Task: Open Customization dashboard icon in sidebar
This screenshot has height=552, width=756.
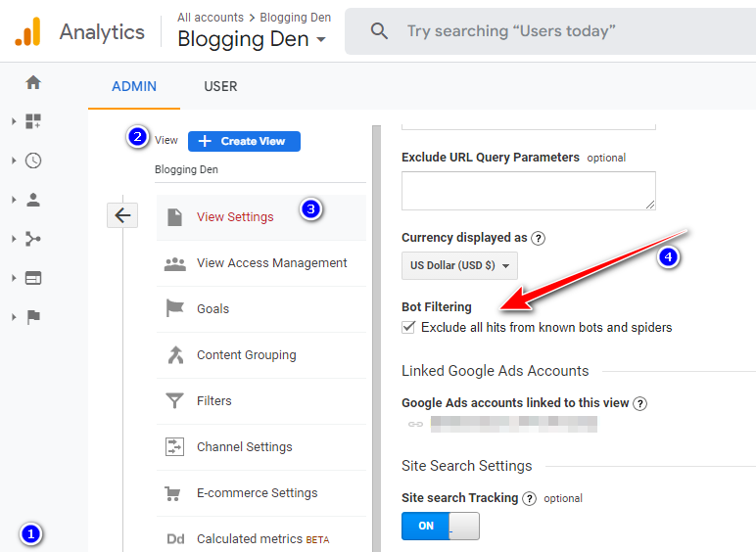Action: click(x=33, y=121)
